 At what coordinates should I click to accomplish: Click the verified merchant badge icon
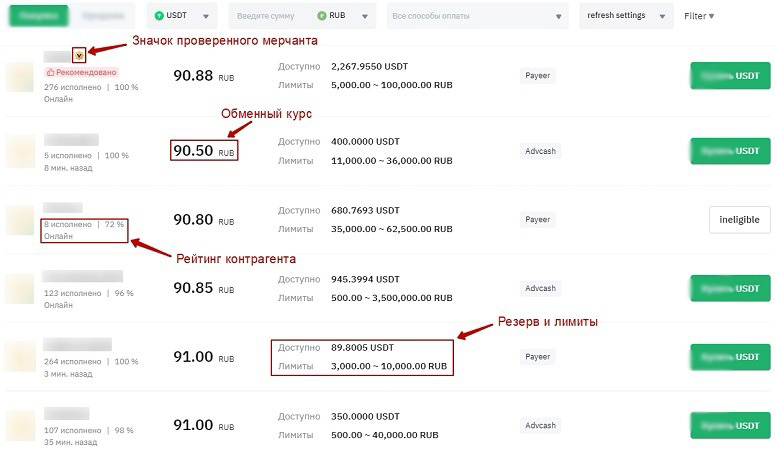pyautogui.click(x=79, y=56)
